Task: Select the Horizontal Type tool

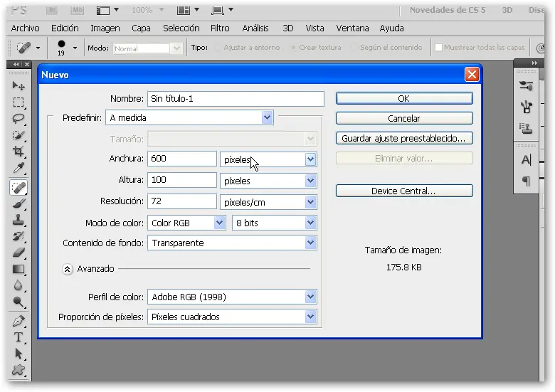Action: point(18,337)
